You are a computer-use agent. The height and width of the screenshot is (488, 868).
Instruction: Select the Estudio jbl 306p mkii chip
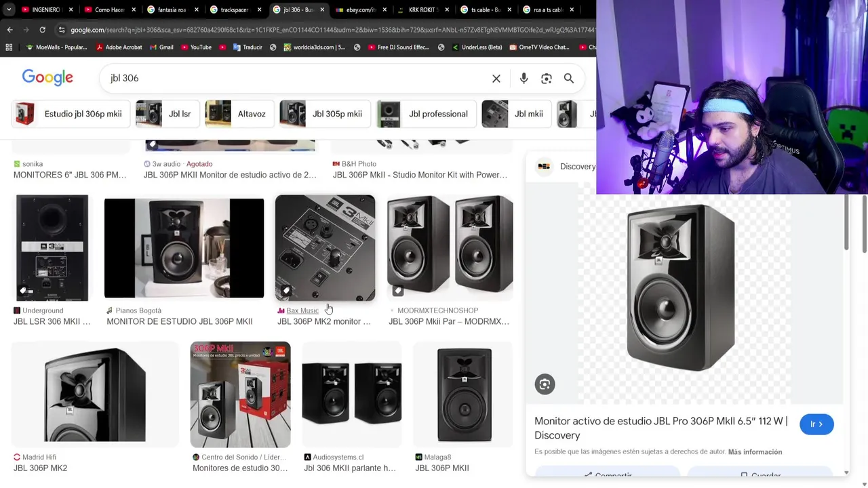70,114
